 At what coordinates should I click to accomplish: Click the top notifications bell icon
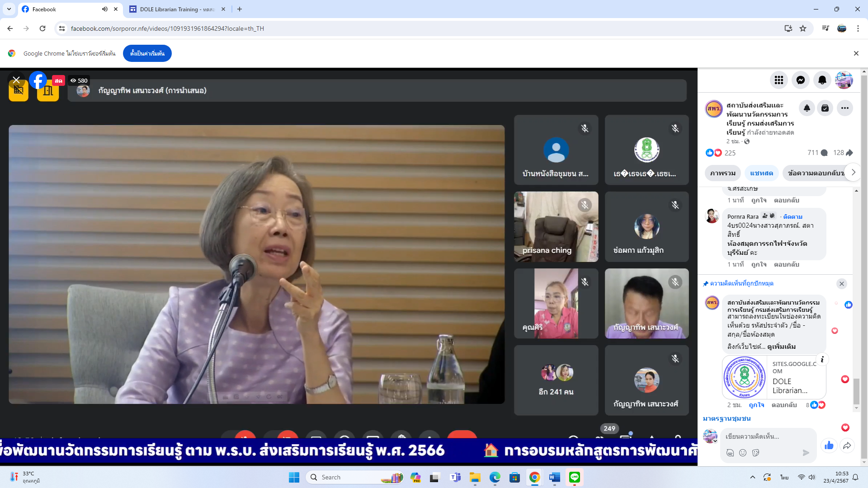click(822, 80)
